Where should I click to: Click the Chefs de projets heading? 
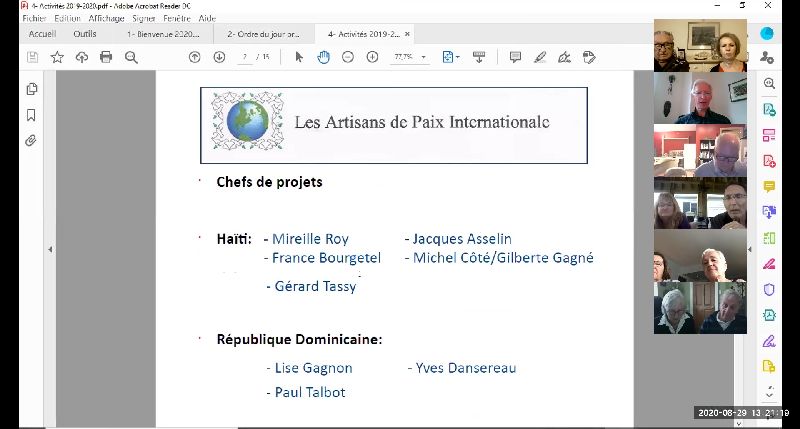pyautogui.click(x=269, y=182)
